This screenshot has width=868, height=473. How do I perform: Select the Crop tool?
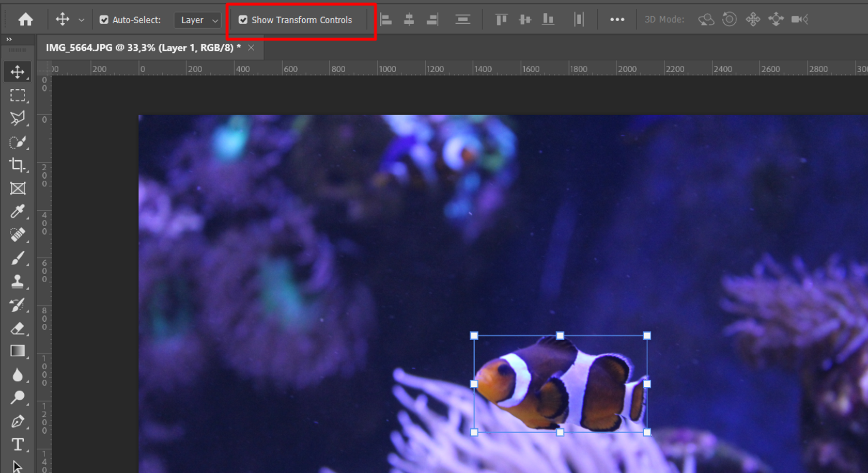coord(17,165)
